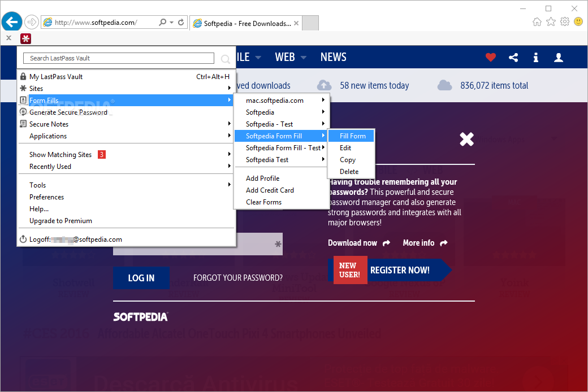Open the browser Home icon
The image size is (588, 392).
[x=537, y=21]
